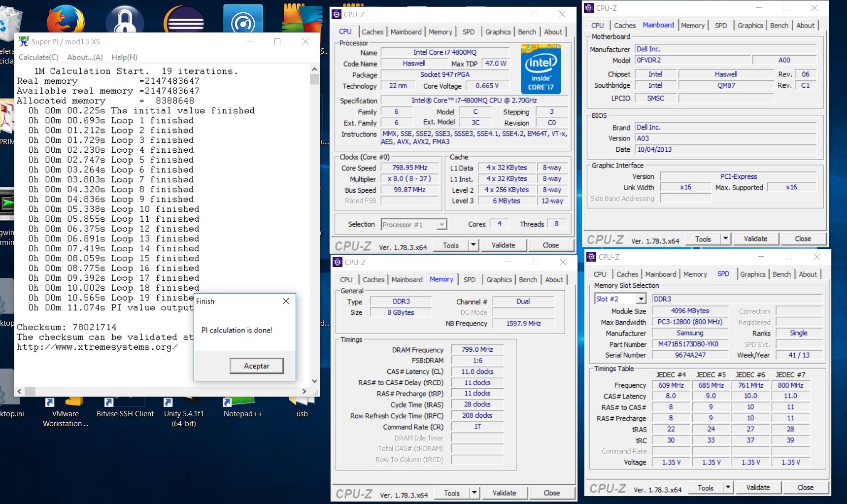Open the Eclipse desktop shortcut
Screen dimensions: 847x504
[184, 20]
